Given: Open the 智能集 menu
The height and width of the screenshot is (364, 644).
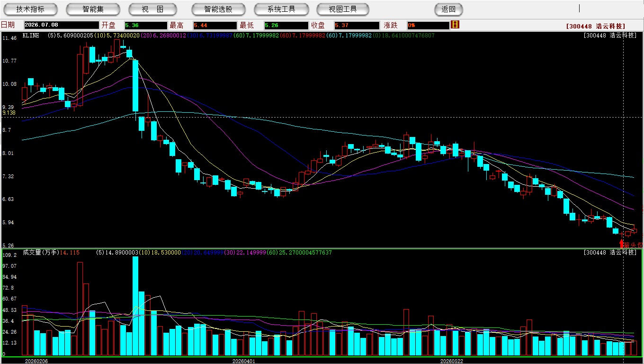Looking at the screenshot, I should 93,9.
